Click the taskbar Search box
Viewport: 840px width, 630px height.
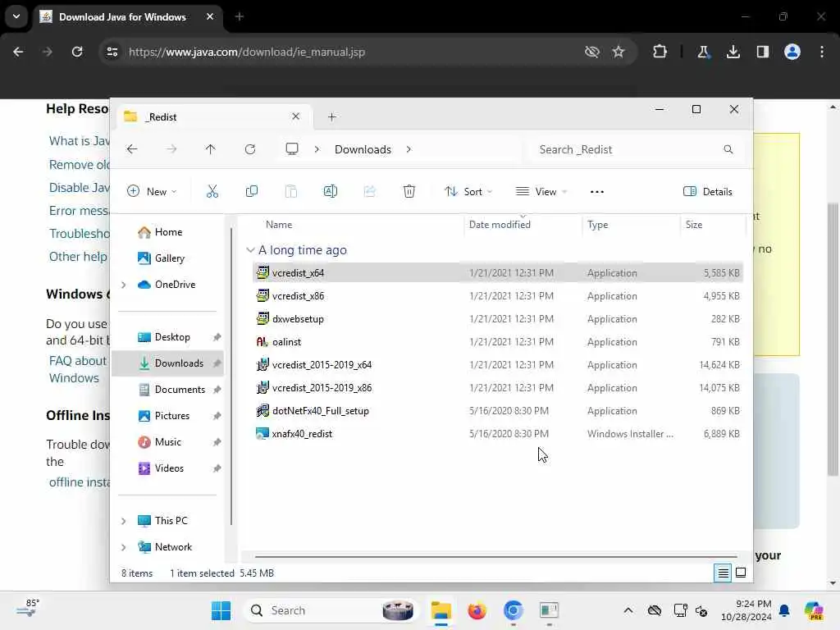tap(331, 610)
